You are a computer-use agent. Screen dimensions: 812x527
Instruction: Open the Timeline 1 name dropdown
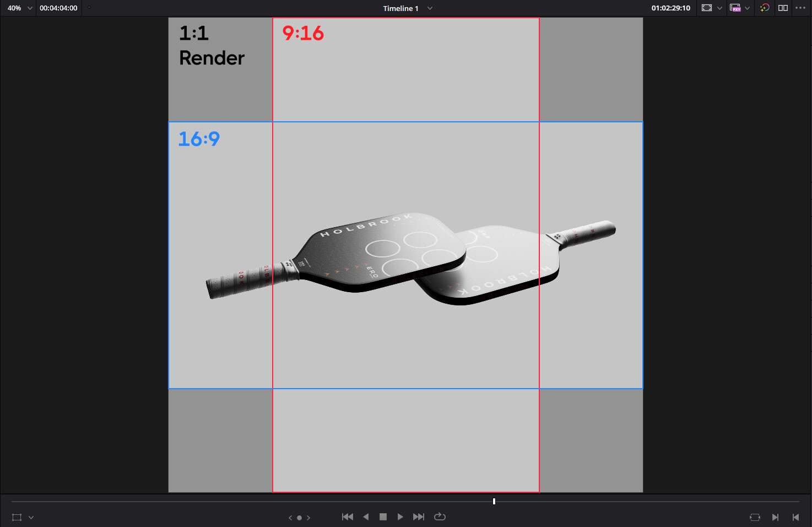408,8
